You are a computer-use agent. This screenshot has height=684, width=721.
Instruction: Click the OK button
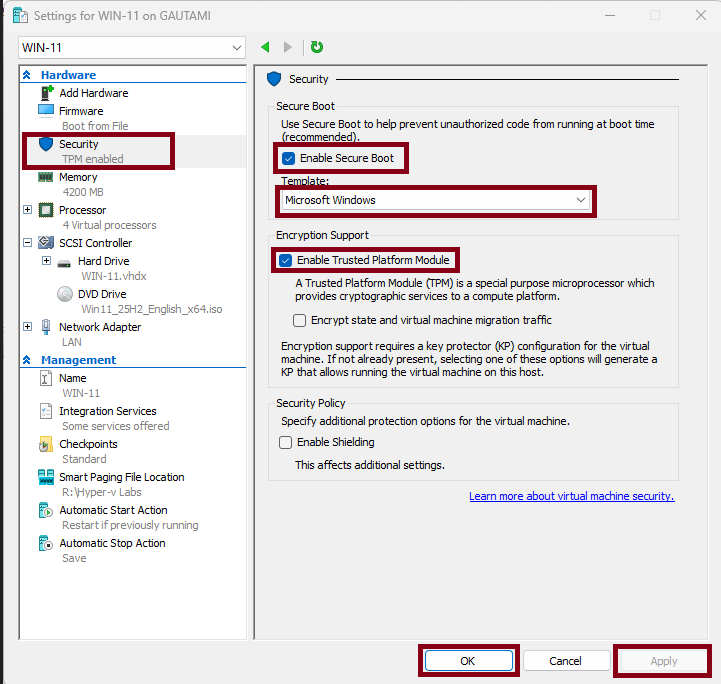[468, 661]
